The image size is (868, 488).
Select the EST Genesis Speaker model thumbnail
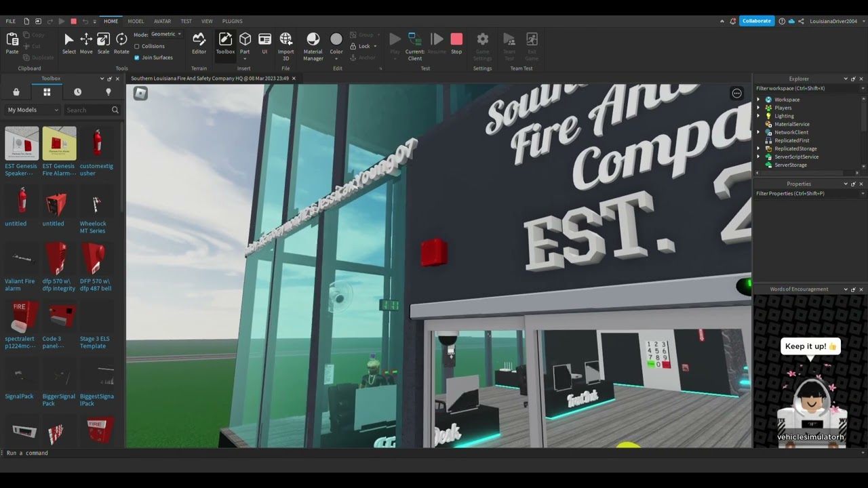click(x=22, y=143)
